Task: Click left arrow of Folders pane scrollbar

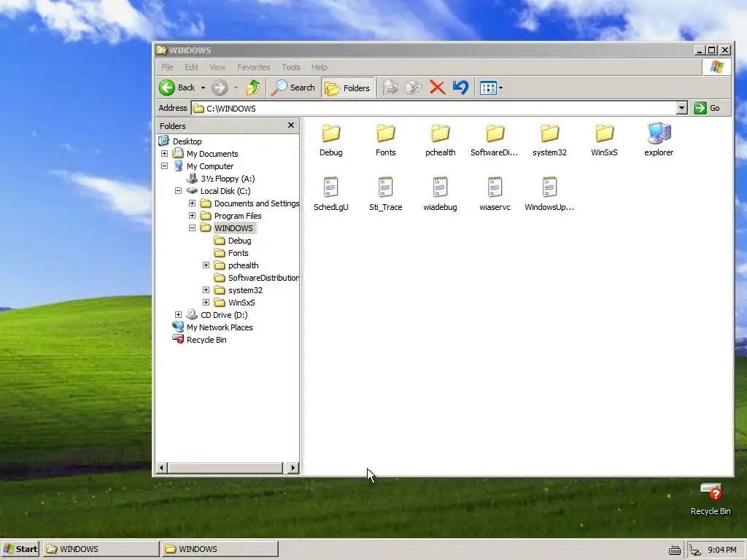Action: (x=162, y=468)
